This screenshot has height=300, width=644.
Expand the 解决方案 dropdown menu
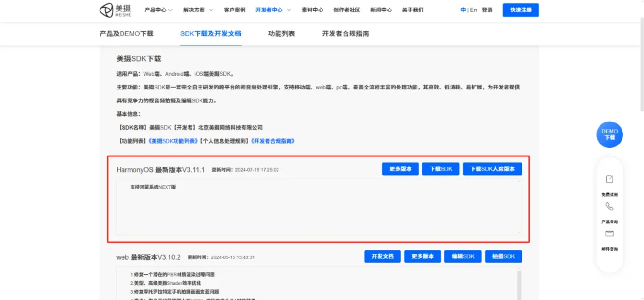pyautogui.click(x=198, y=10)
